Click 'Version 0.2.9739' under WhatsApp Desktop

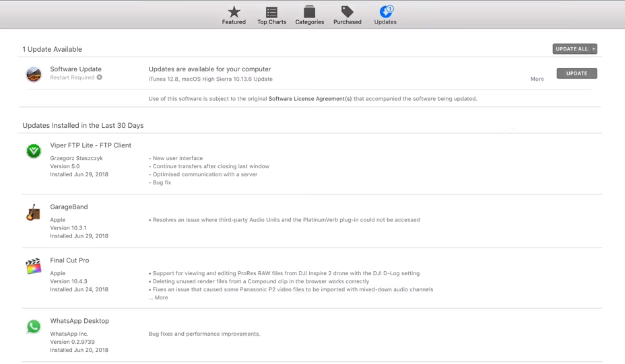[x=72, y=342]
